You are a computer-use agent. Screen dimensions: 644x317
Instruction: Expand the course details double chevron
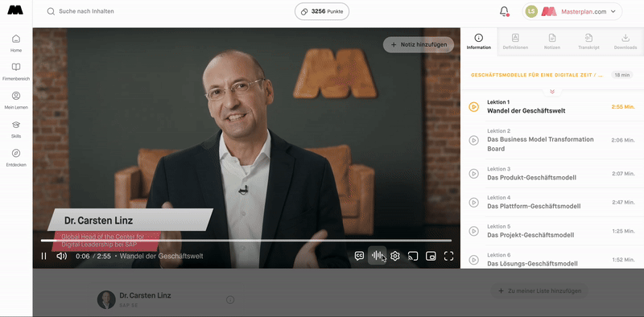tap(552, 92)
